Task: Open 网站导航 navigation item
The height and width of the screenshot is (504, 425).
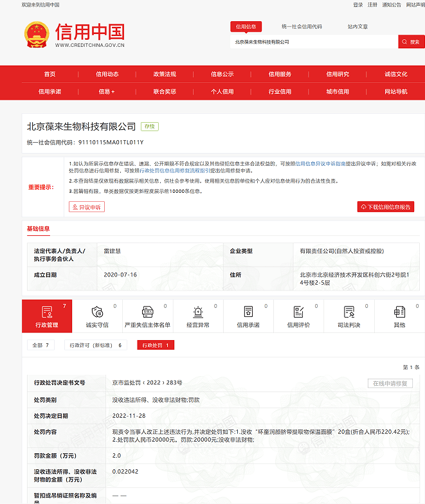Action: pyautogui.click(x=396, y=91)
